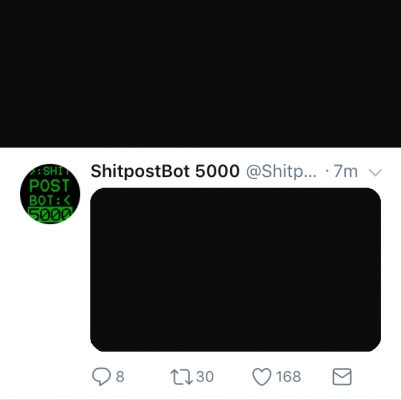Expand the tweet options chevron
This screenshot has width=401, height=400.
tap(376, 172)
